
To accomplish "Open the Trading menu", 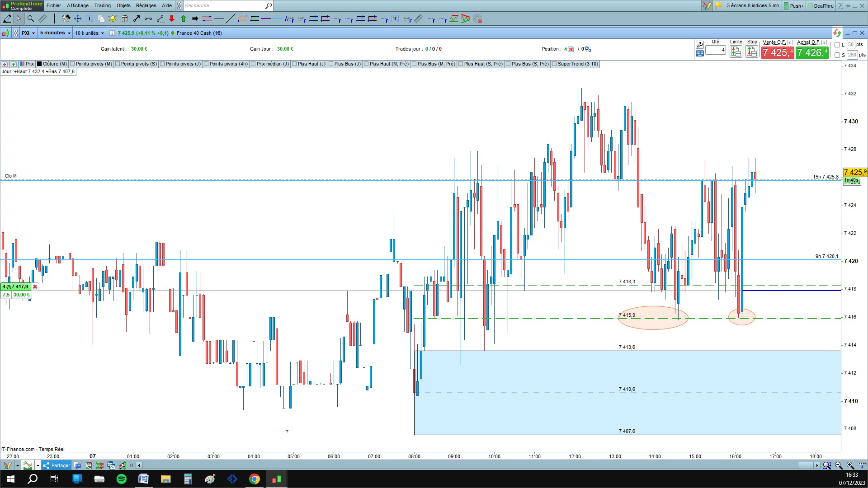I will pos(102,5).
